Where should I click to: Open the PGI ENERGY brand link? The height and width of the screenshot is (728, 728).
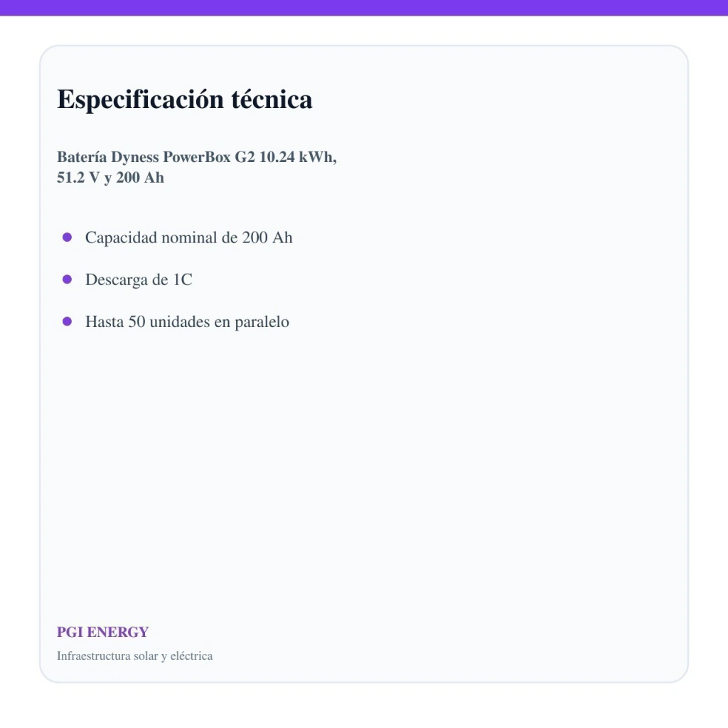pos(102,632)
